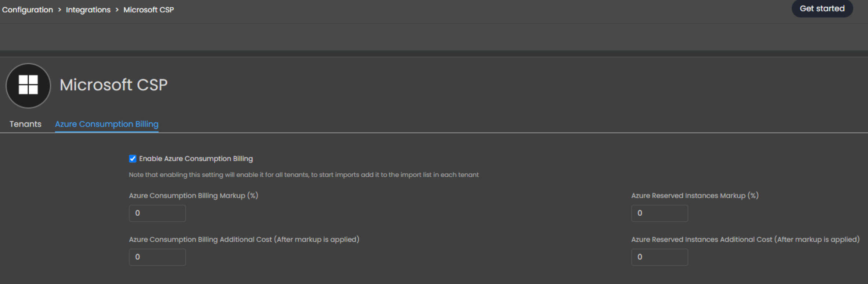
Task: Click the note about enabling for all tenants
Action: click(304, 175)
